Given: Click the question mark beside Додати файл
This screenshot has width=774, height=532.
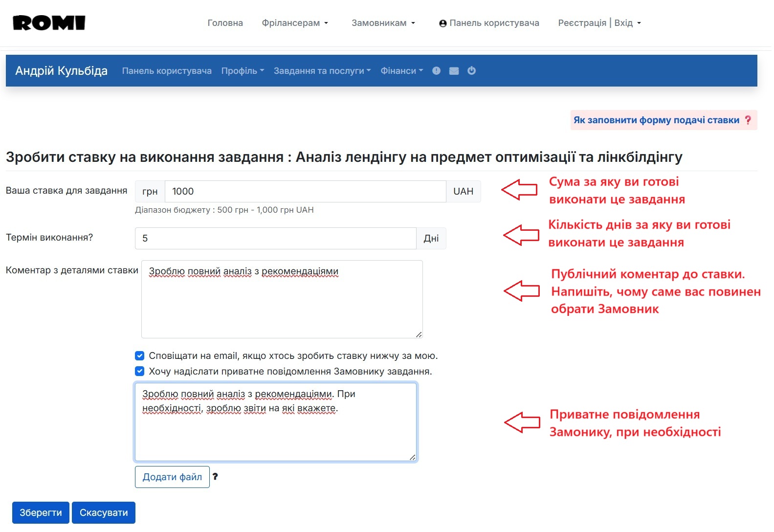Looking at the screenshot, I should click(x=215, y=477).
